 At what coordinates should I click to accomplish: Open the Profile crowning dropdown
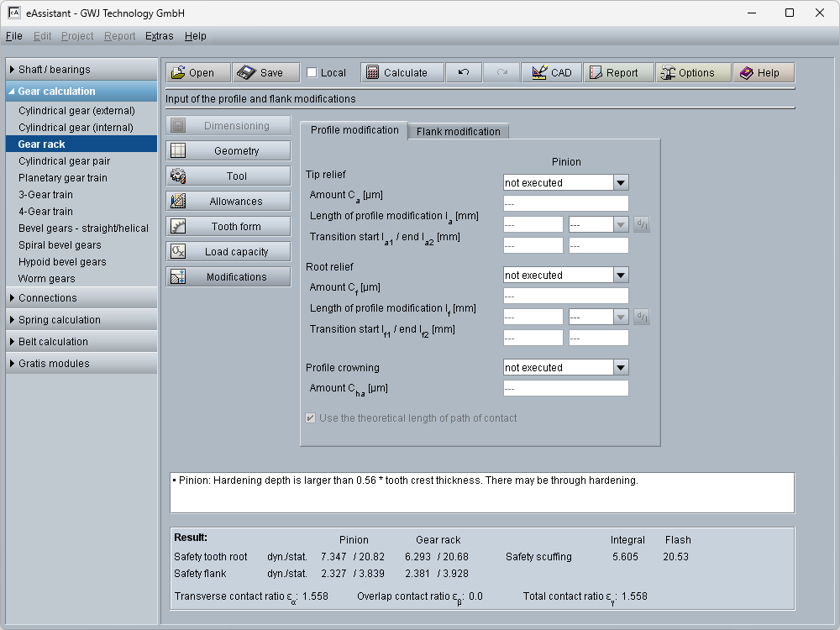pyautogui.click(x=620, y=367)
